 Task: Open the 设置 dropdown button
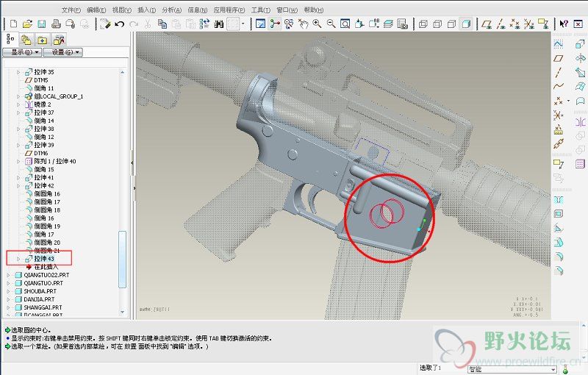pyautogui.click(x=62, y=52)
